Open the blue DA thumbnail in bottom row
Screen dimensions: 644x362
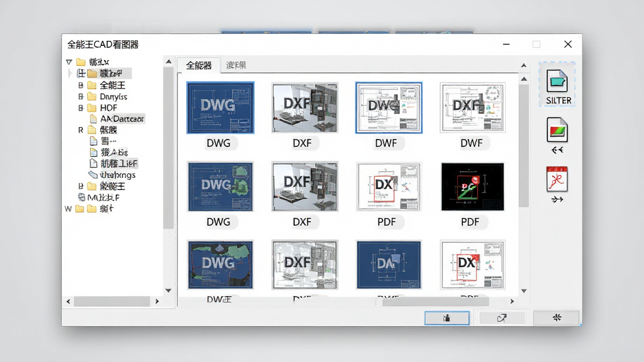[389, 265]
